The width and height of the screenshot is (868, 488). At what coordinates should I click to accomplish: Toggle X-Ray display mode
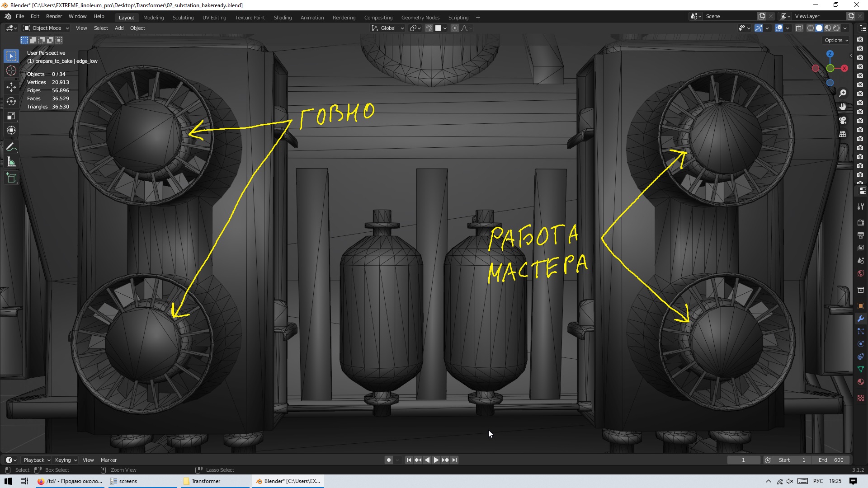click(799, 28)
